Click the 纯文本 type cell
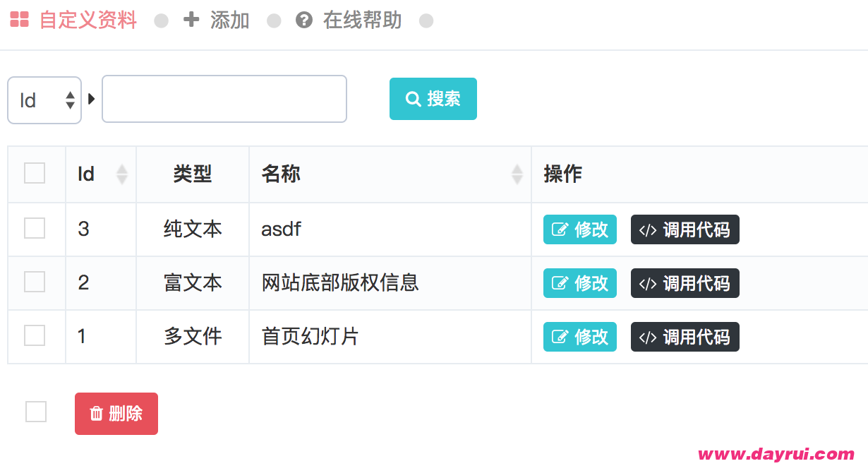The image size is (868, 466). tap(193, 229)
